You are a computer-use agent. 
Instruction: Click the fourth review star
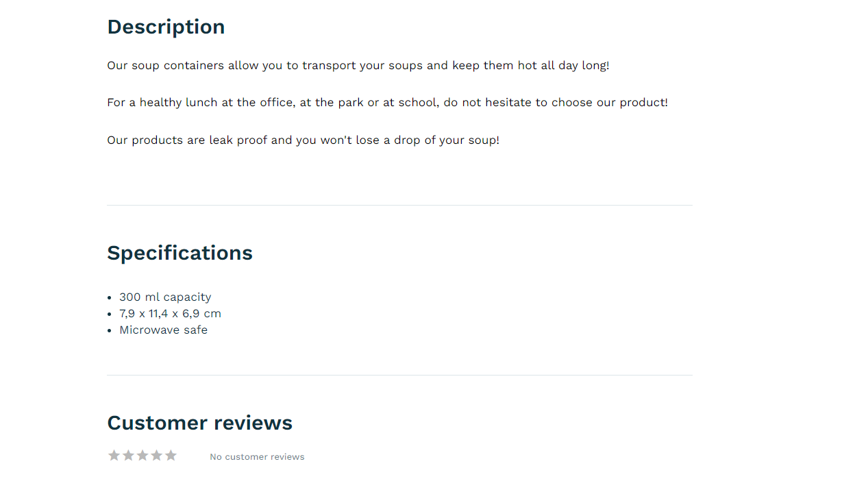click(x=156, y=456)
